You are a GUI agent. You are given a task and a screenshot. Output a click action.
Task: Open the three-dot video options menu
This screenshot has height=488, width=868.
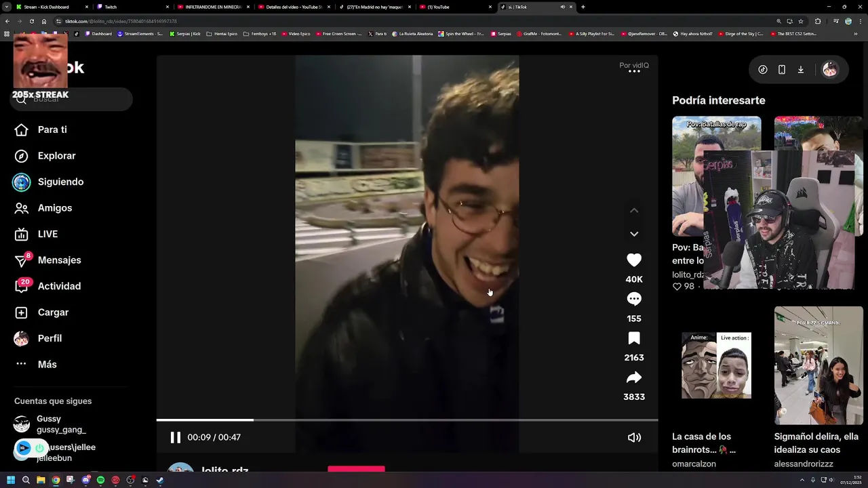pos(634,71)
